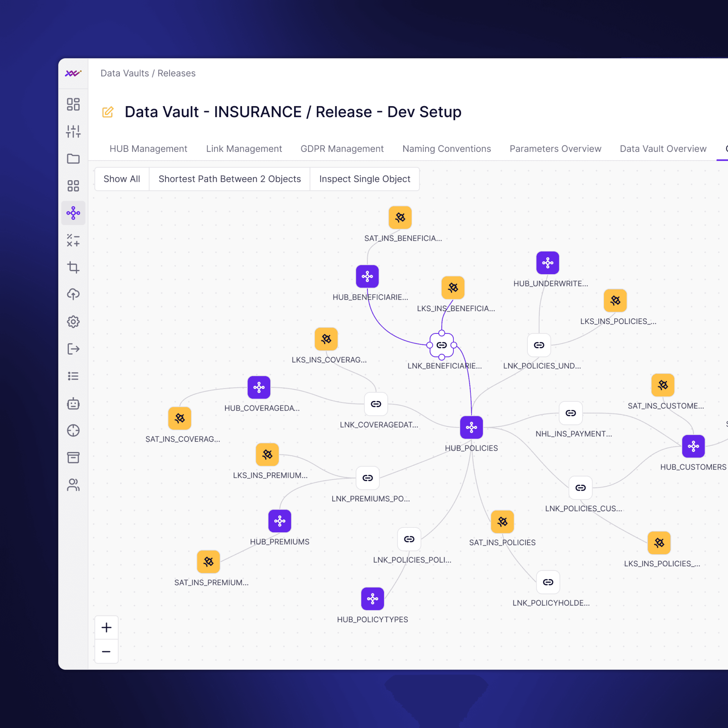Open the GDPR Management tab
728x728 pixels.
[x=342, y=149]
